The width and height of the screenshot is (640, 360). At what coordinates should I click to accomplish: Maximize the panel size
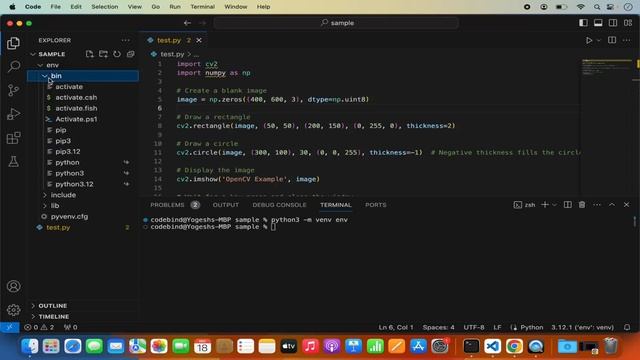[612, 204]
